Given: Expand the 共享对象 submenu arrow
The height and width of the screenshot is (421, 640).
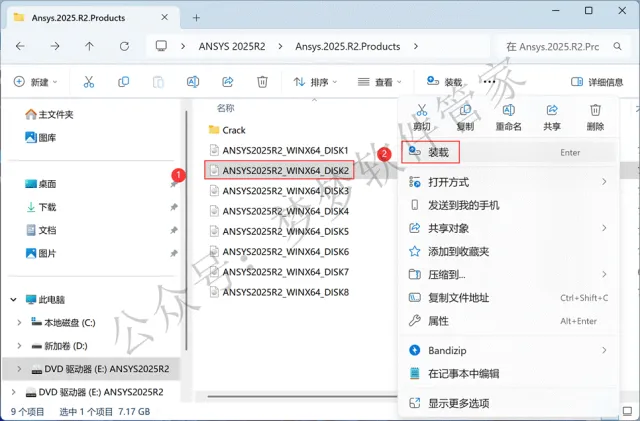Looking at the screenshot, I should point(604,228).
